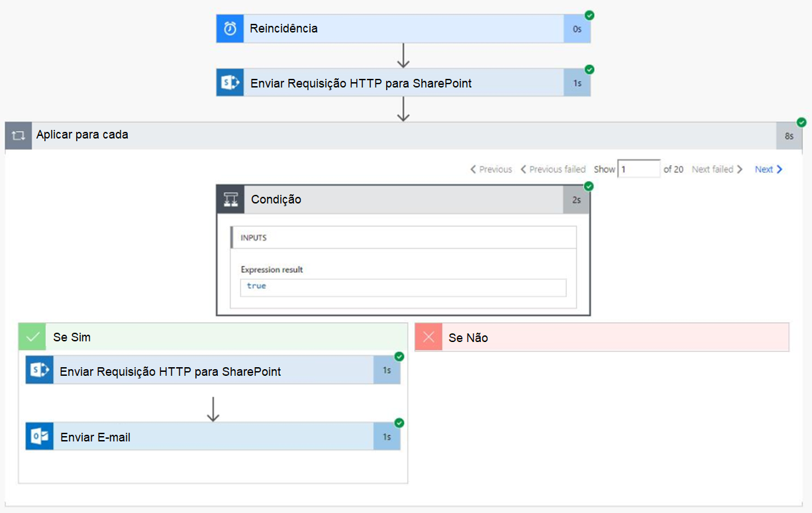Click the green success badge on Condição
812x513 pixels.
click(x=589, y=187)
